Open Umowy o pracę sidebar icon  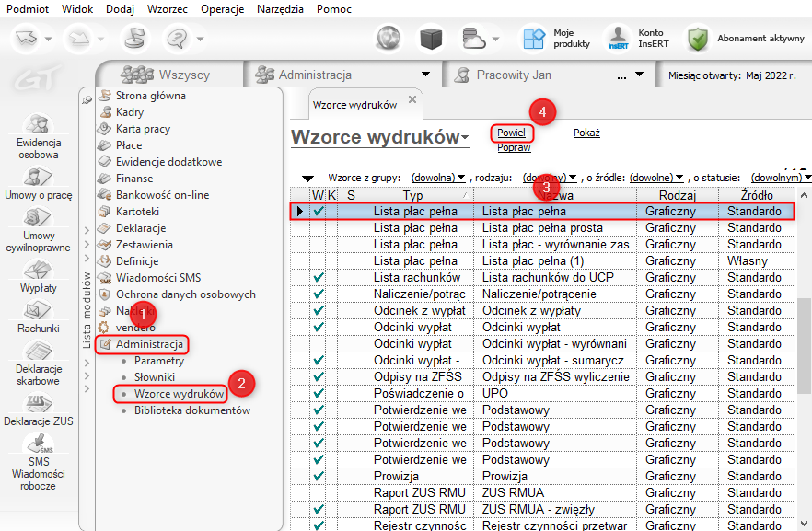pos(39,184)
